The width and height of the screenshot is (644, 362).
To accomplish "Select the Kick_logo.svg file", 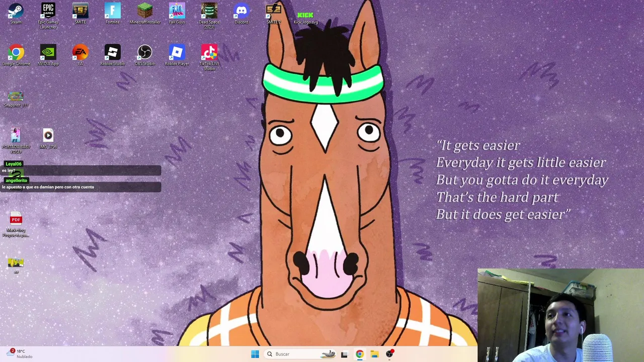I will click(x=305, y=17).
